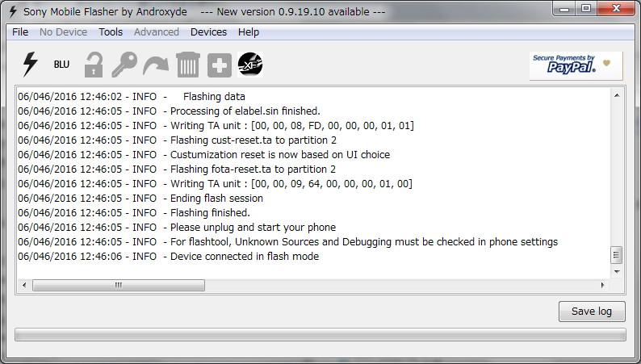Maximize the Sony Mobile Flasher window
This screenshot has height=364, width=641.
point(586,8)
